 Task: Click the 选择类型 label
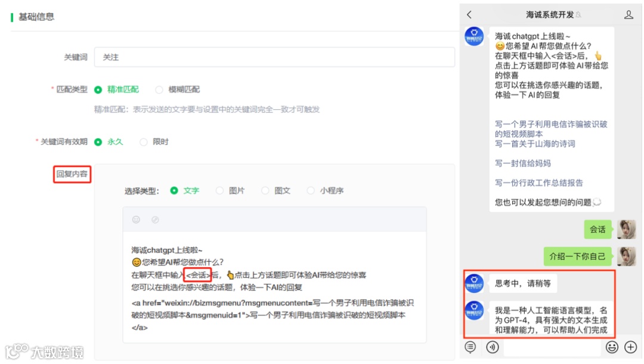tap(141, 190)
